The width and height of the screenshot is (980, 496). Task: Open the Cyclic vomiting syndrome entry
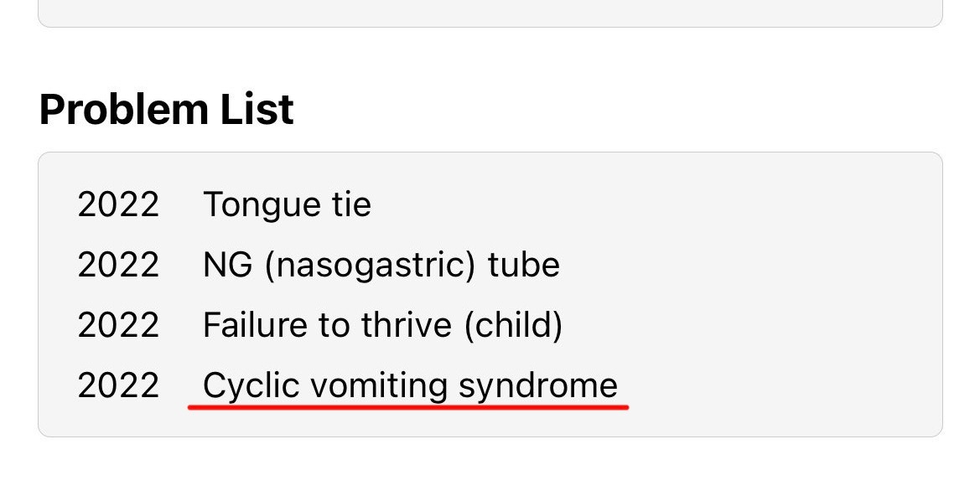(410, 386)
